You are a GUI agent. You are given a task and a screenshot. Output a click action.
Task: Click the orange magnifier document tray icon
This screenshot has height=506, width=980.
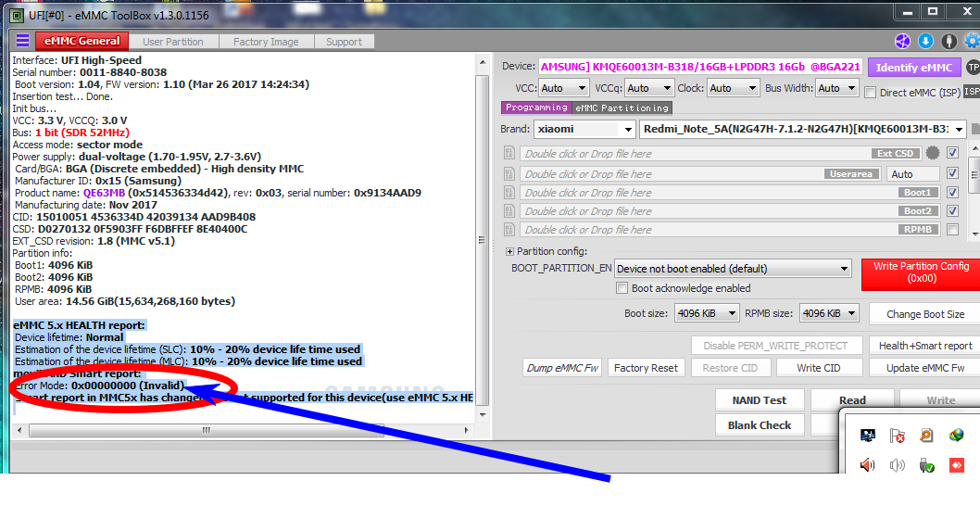point(926,436)
